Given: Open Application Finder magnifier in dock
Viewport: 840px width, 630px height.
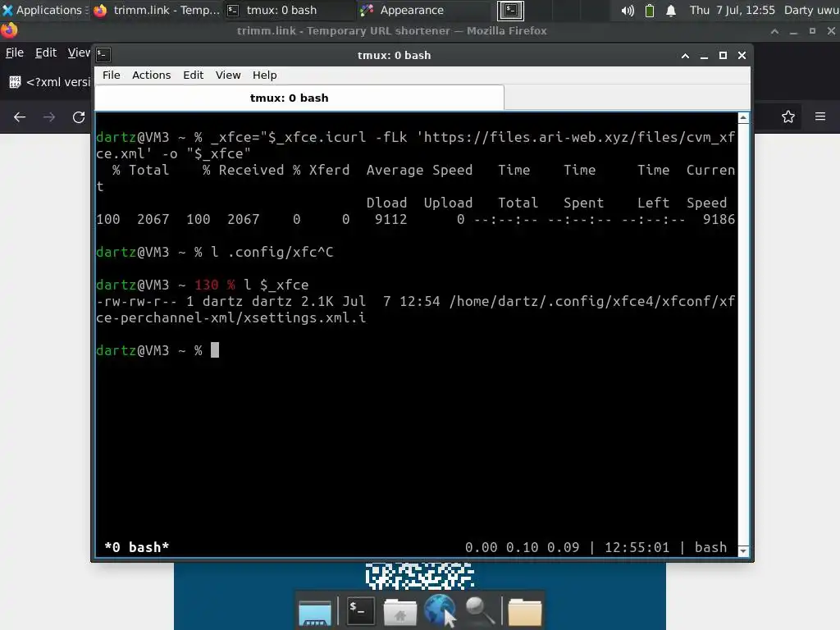Looking at the screenshot, I should (479, 611).
